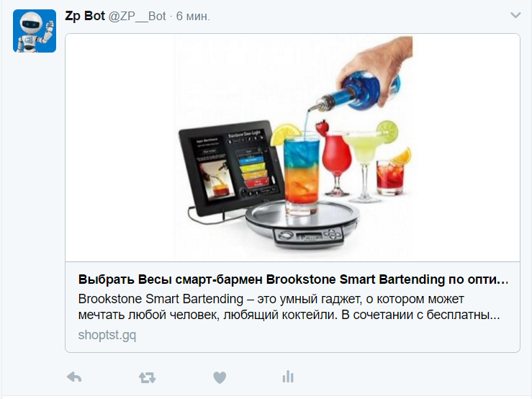Like the tweet with heart icon

[x=220, y=377]
